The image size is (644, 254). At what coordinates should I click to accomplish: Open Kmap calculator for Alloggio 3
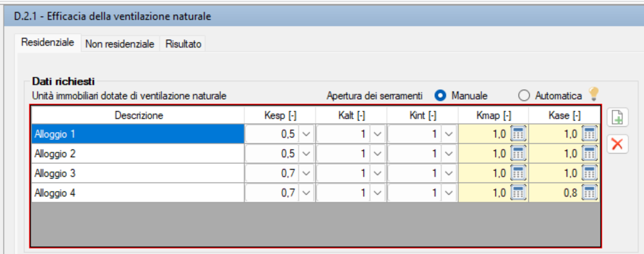pyautogui.click(x=518, y=174)
